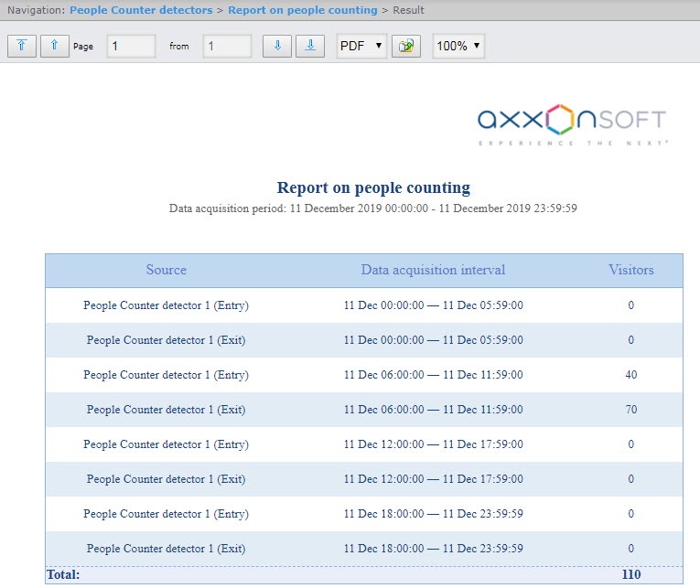This screenshot has width=700, height=588.
Task: Click the visitor count value 40
Action: 630,375
